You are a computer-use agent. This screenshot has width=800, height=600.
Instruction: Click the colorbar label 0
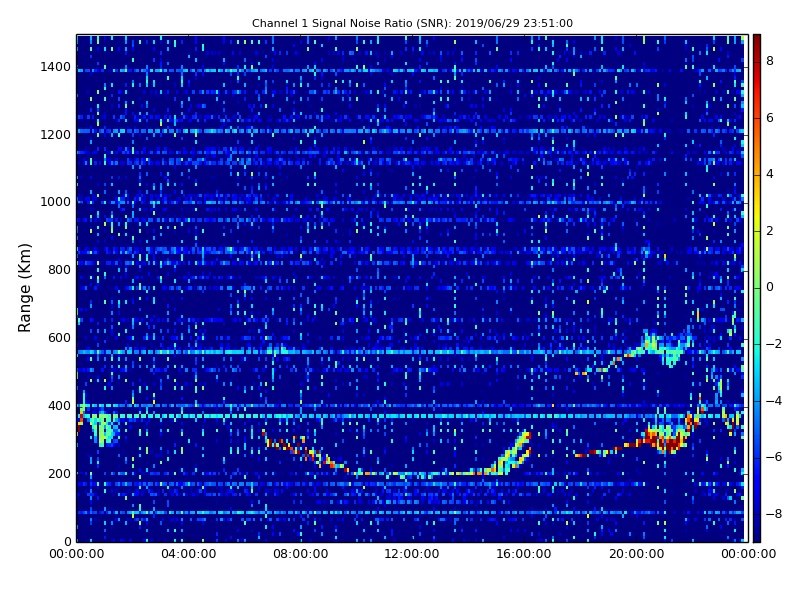click(x=770, y=287)
